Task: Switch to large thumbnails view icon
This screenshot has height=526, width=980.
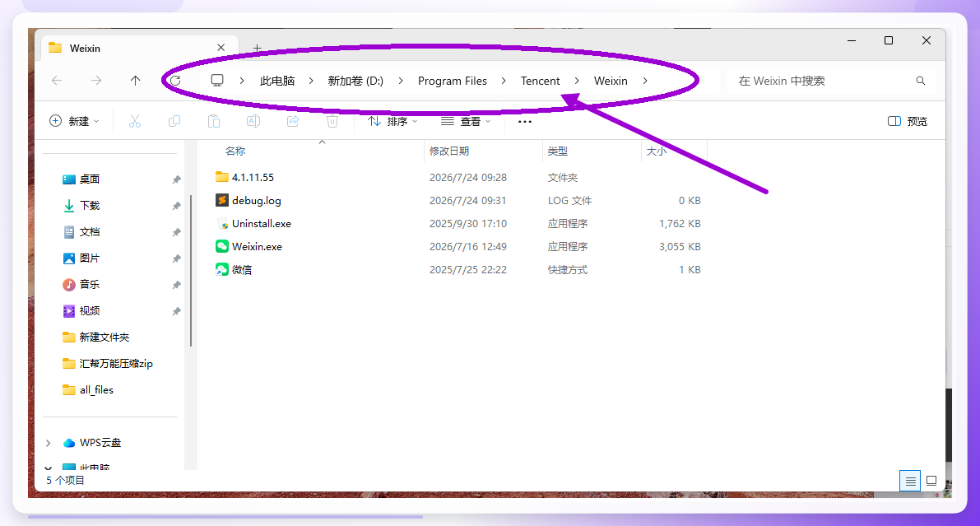Action: (x=931, y=481)
